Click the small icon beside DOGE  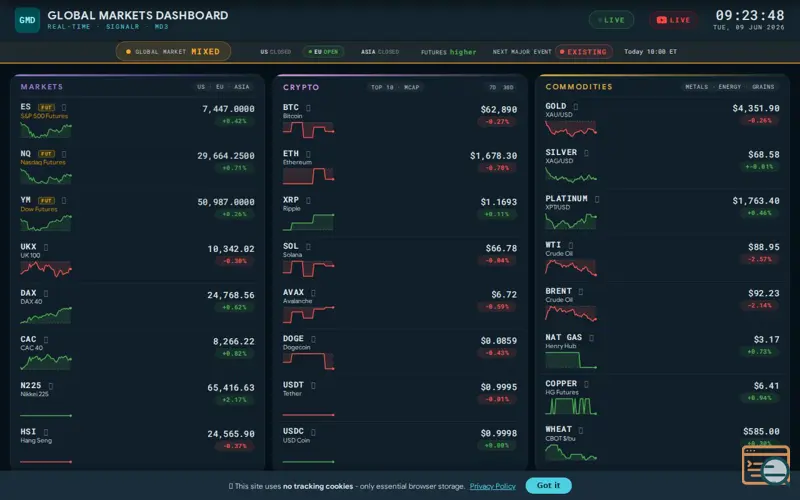[x=313, y=339]
